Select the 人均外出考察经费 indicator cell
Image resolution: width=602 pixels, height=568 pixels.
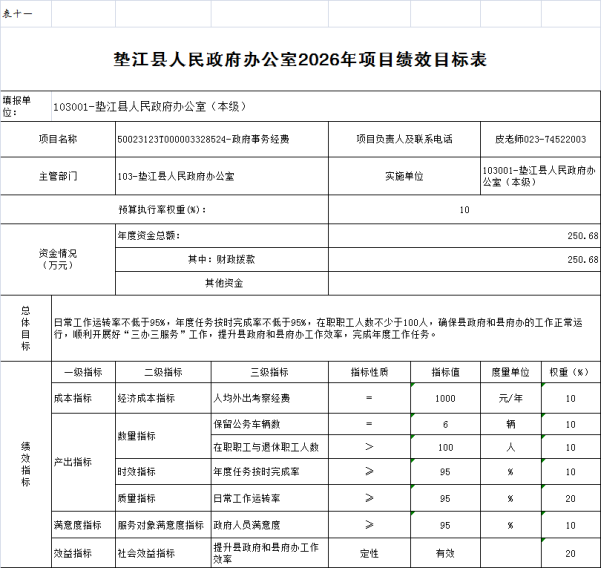tap(252, 397)
